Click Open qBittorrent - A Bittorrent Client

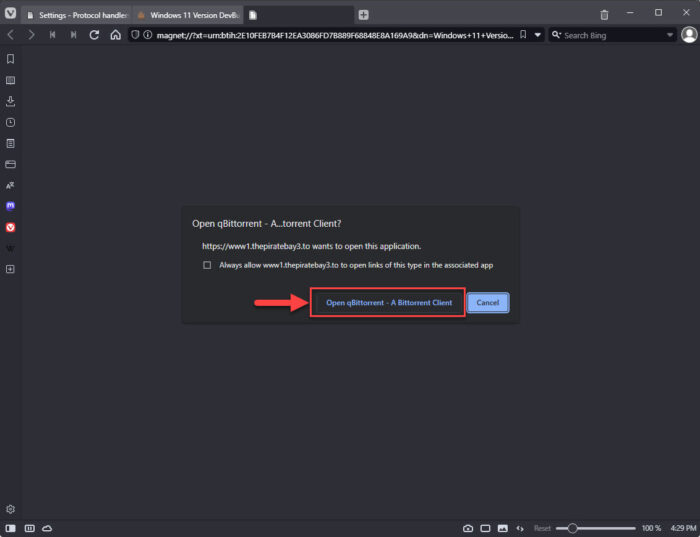388,302
